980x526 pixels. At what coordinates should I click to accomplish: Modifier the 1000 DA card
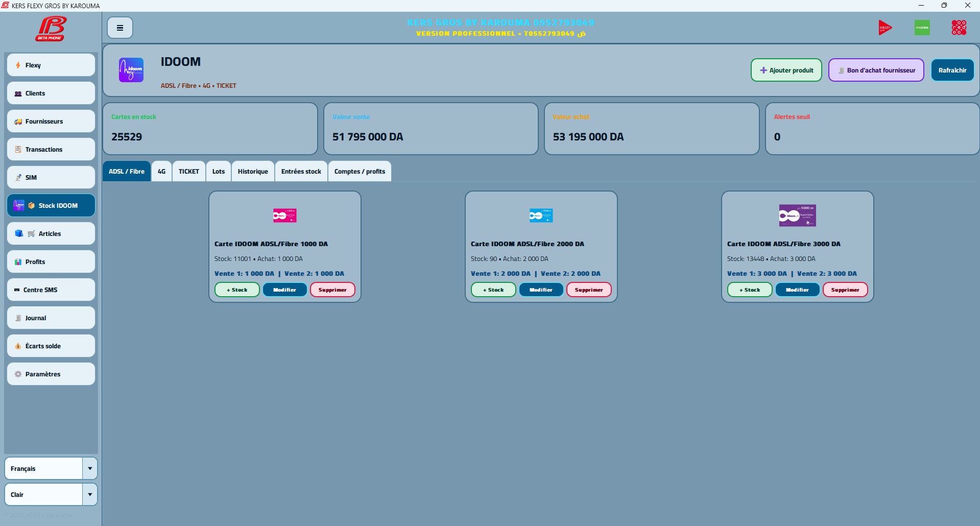pos(285,290)
